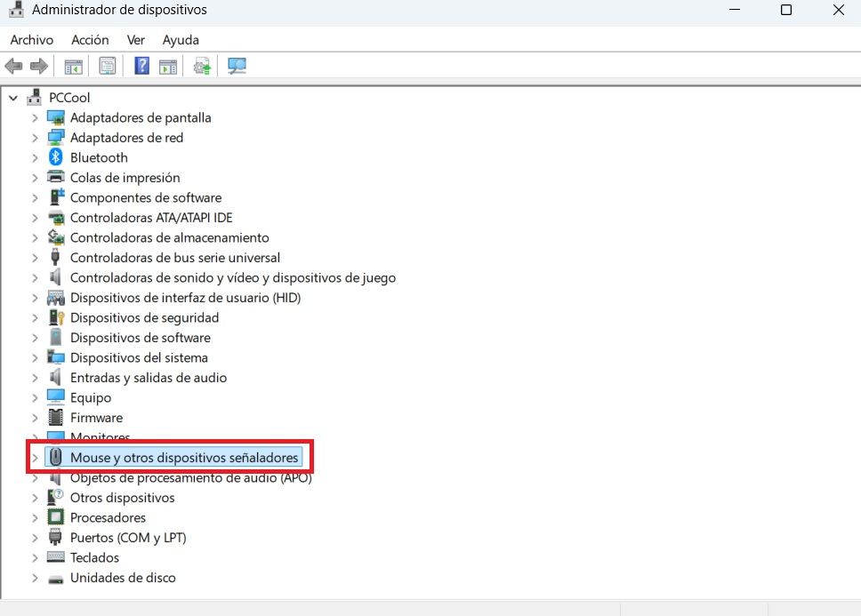Expand the Unidades de disco chevron
Viewport: 861px width, 616px height.
click(x=35, y=578)
